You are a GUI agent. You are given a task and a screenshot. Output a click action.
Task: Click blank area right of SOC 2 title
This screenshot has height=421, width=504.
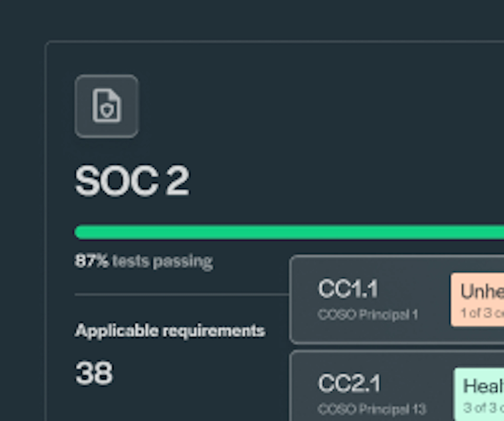(336, 181)
